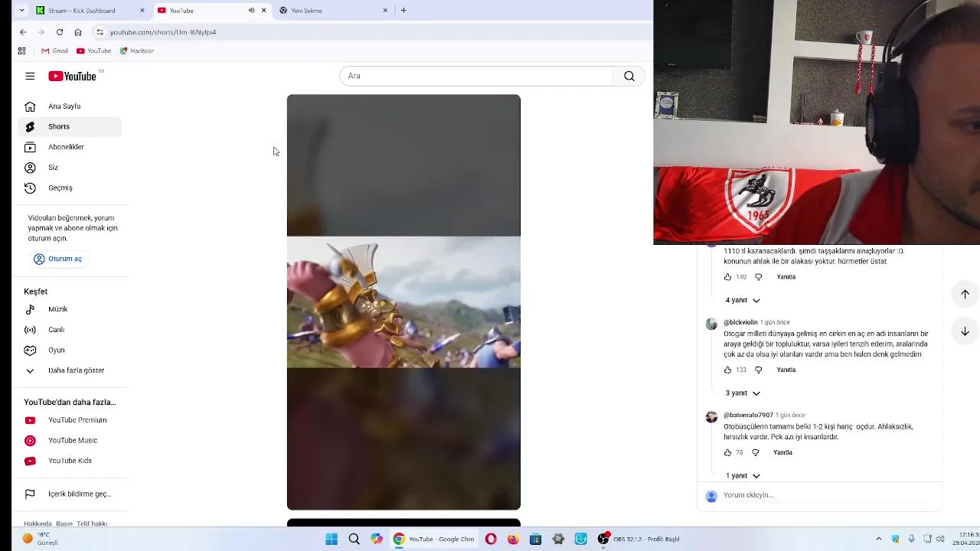Open YouTube Premium link
Screen dimensions: 980x551
(70, 420)
